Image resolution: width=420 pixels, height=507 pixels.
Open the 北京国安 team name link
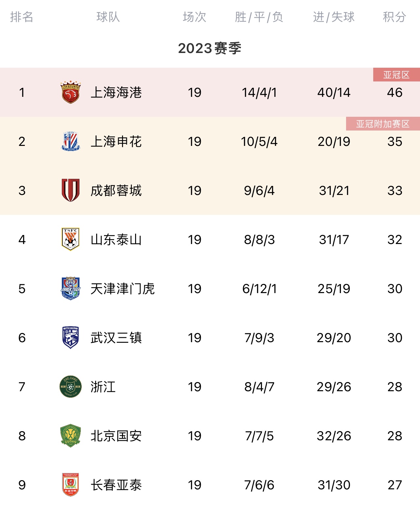pyautogui.click(x=116, y=436)
